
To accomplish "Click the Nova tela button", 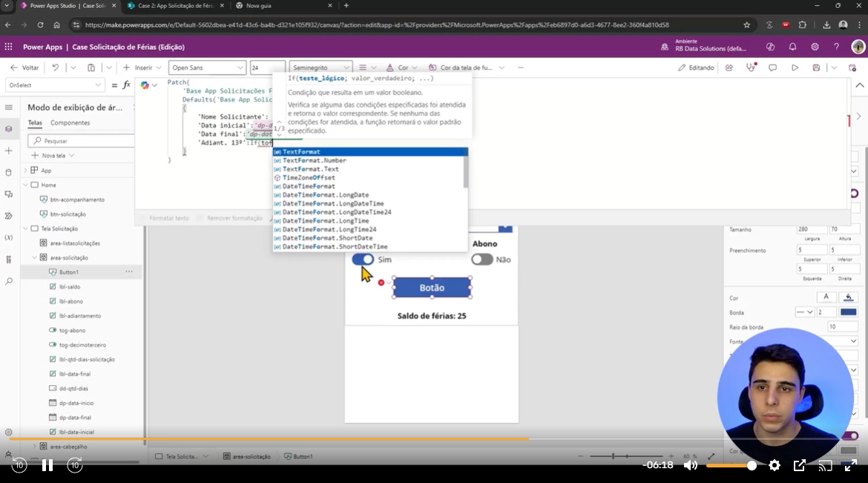I will pyautogui.click(x=53, y=156).
